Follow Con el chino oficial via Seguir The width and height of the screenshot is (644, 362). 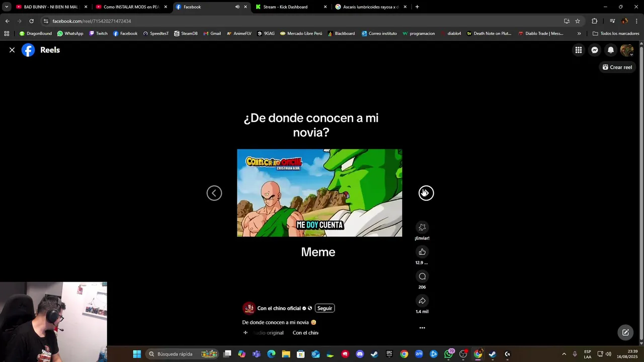(x=325, y=308)
